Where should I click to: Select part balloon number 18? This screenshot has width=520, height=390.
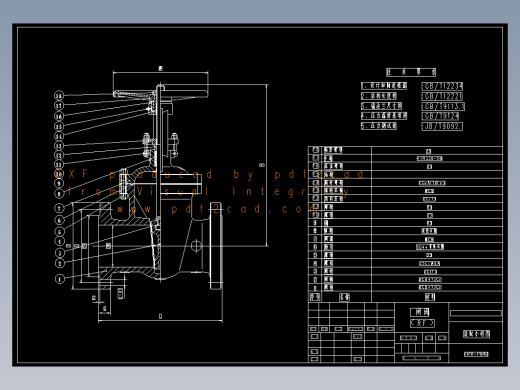pos(59,96)
